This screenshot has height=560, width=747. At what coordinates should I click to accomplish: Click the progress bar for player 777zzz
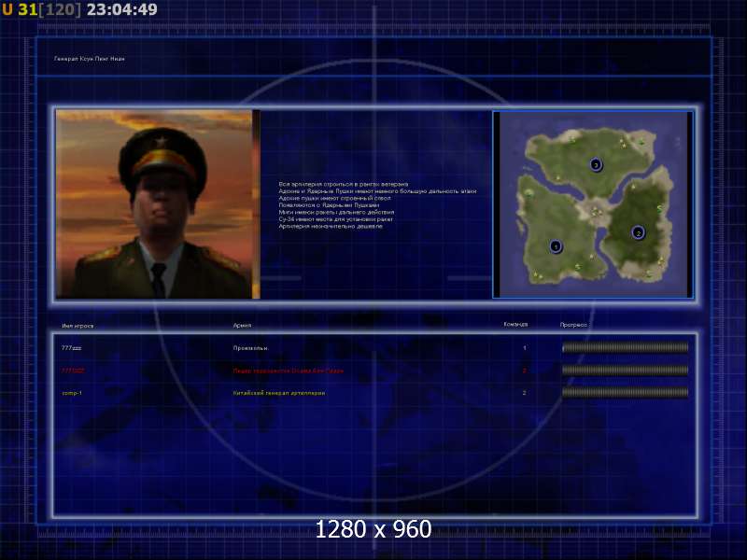point(625,347)
